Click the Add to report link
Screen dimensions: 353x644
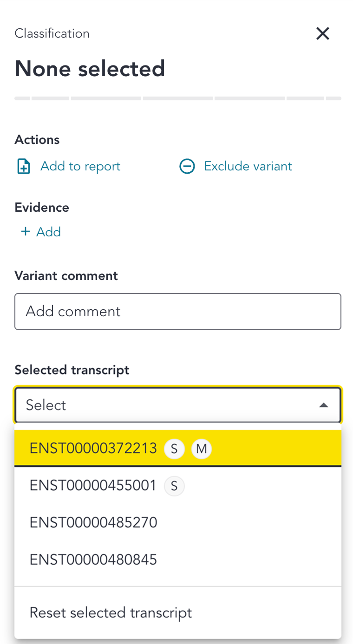pos(80,166)
